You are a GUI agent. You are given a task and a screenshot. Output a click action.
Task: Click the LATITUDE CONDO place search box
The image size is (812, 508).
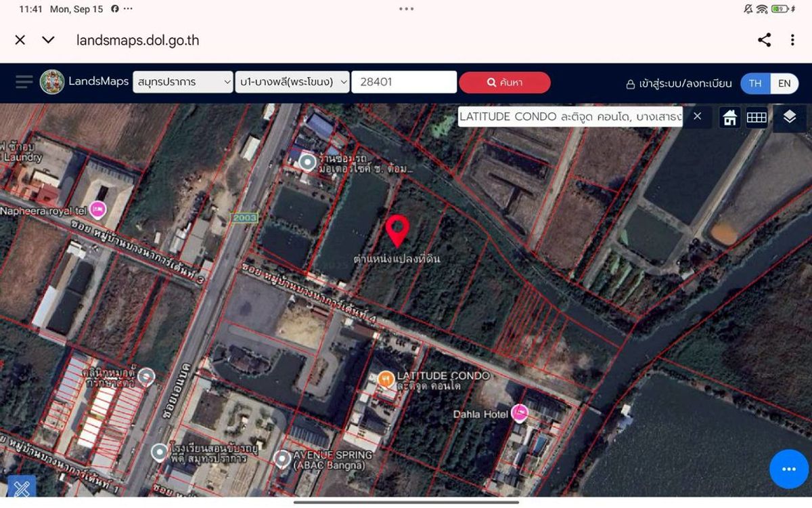point(570,117)
